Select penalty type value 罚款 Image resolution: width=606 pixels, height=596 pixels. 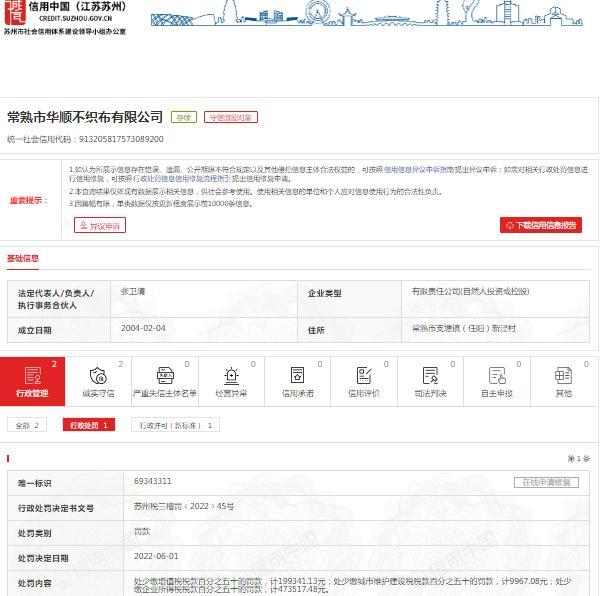point(141,531)
